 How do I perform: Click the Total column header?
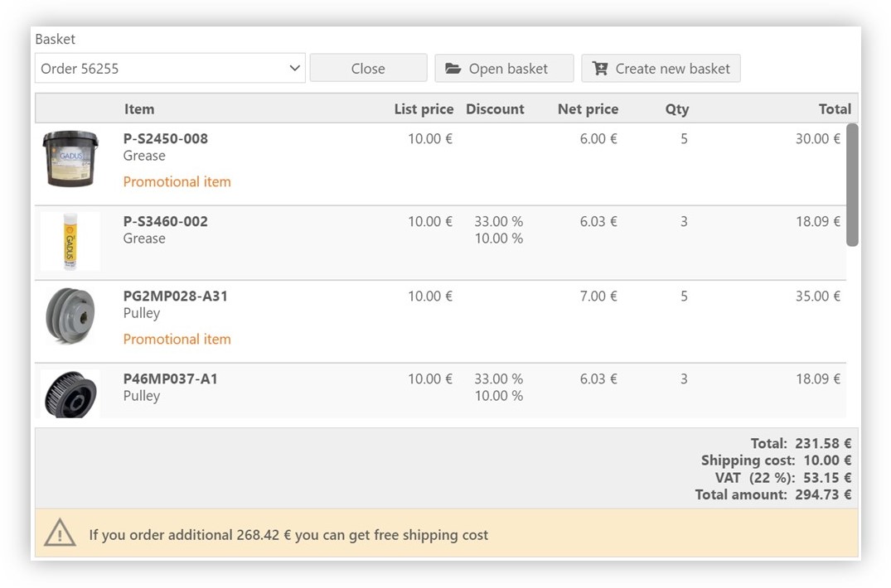[835, 108]
